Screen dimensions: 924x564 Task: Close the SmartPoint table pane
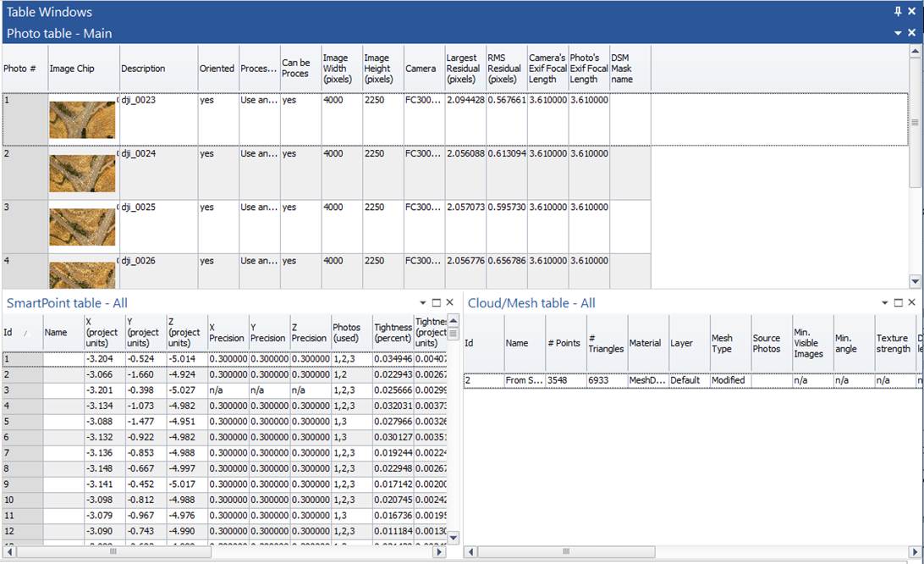pos(450,302)
